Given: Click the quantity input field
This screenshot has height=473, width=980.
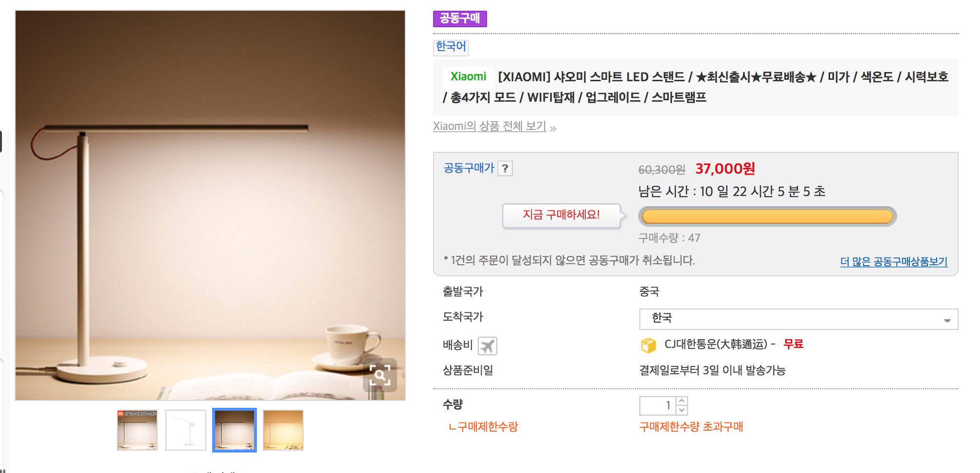Looking at the screenshot, I should 657,405.
